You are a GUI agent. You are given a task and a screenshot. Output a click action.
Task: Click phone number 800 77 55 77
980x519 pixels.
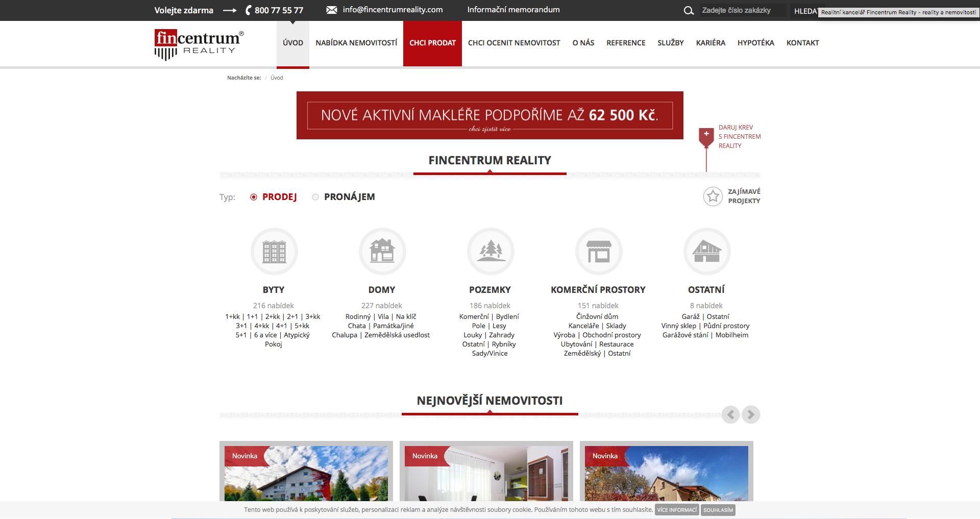(279, 10)
